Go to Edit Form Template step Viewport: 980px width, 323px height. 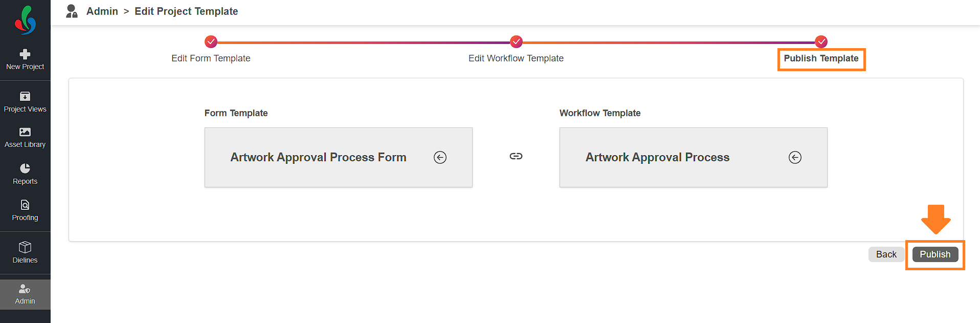211,58
